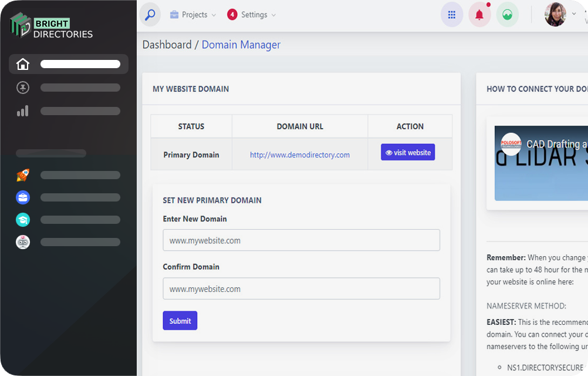Expand the Projects dropdown menu
This screenshot has width=588, height=376.
(193, 15)
